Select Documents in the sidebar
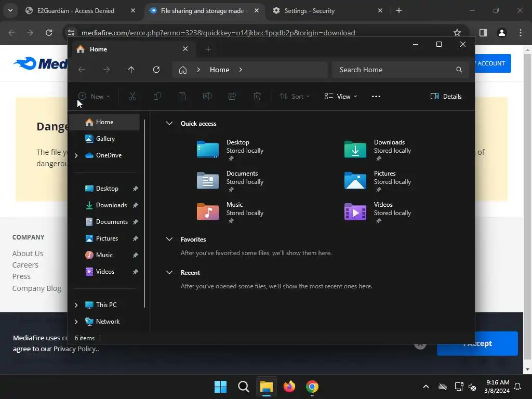 click(112, 221)
